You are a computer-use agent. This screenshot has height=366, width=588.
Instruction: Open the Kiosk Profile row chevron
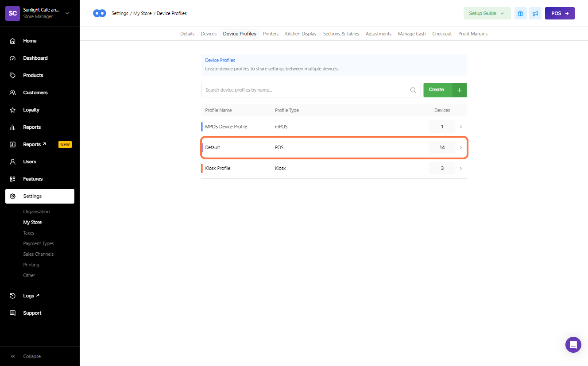point(460,168)
